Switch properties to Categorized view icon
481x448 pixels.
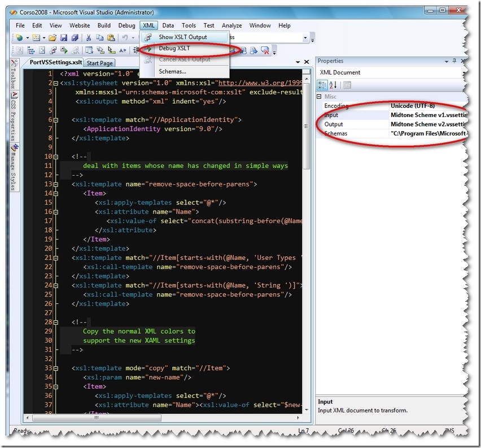322,85
